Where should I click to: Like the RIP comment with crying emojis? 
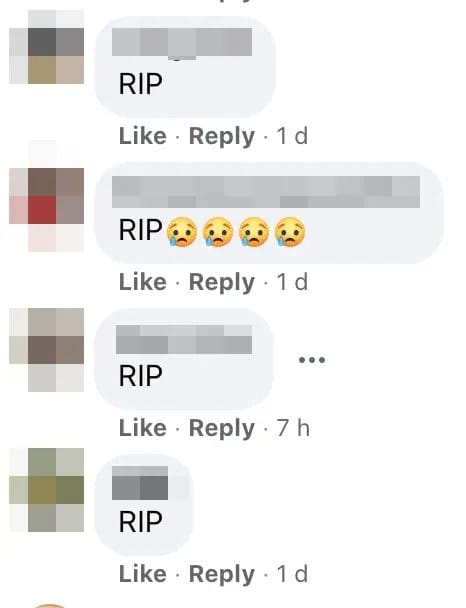tap(143, 282)
